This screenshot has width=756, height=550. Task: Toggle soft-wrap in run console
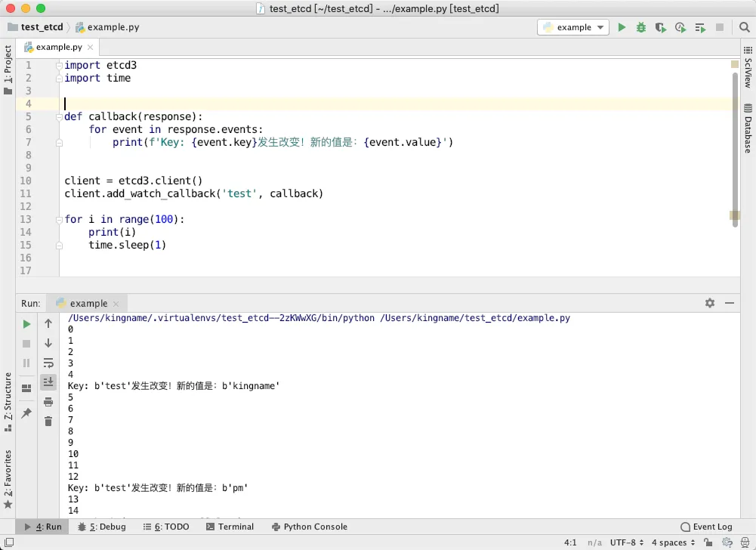48,363
